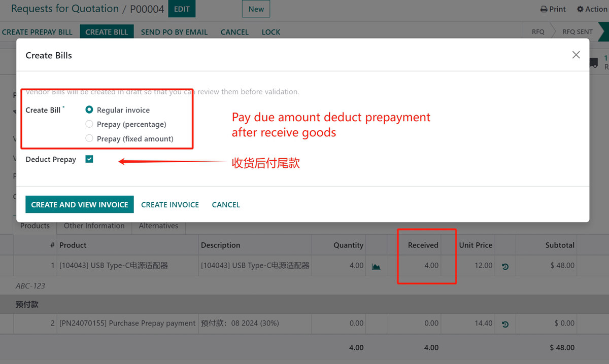Select the RFQ Sent status stage
Screen dimensions: 609x364
click(577, 31)
